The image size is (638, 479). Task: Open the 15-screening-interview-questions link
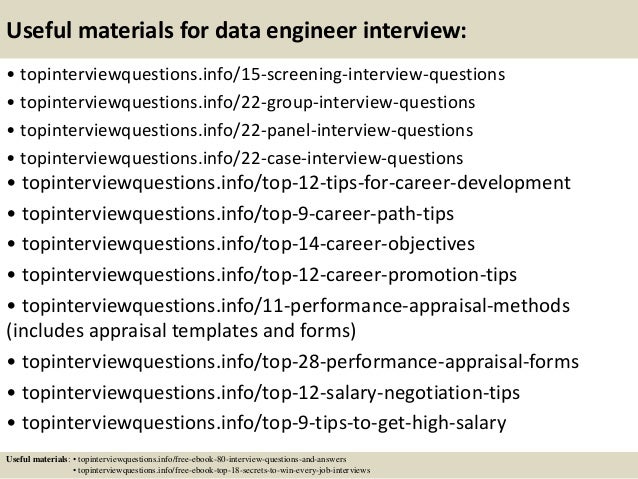pyautogui.click(x=260, y=75)
